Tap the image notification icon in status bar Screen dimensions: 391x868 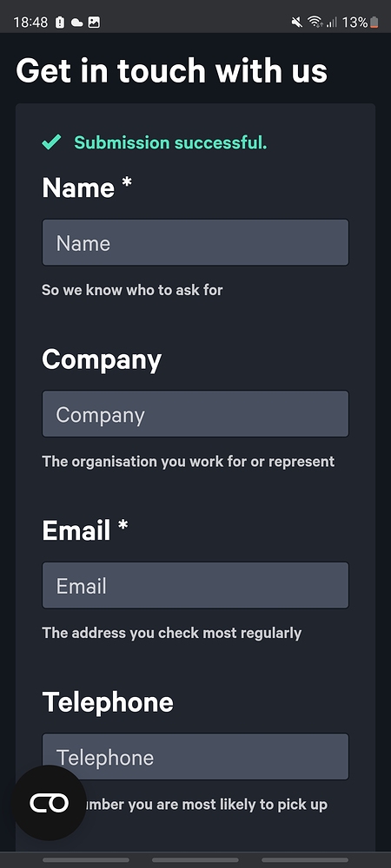click(94, 23)
